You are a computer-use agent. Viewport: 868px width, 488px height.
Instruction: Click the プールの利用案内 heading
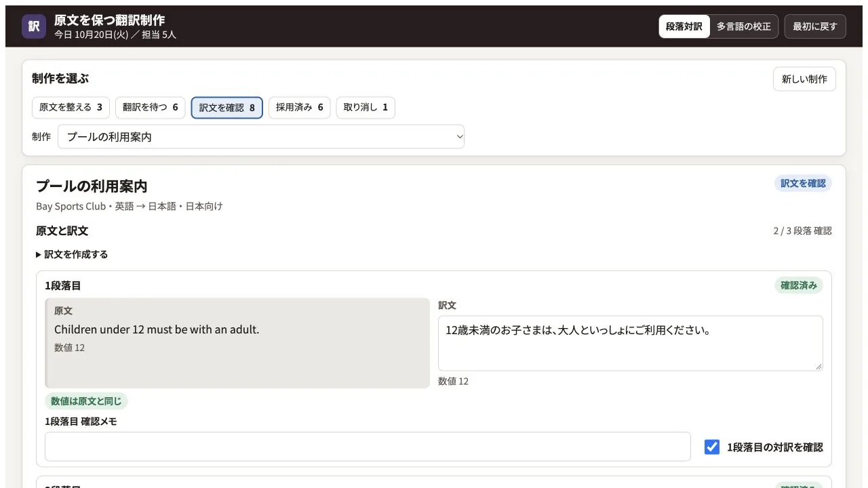pyautogui.click(x=92, y=186)
